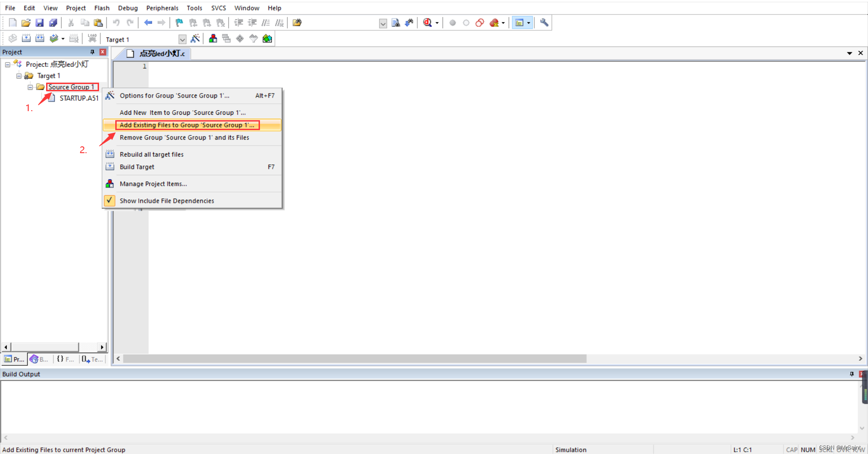The image size is (868, 454).
Task: Open Manage Project Items from context menu
Action: pos(192,184)
